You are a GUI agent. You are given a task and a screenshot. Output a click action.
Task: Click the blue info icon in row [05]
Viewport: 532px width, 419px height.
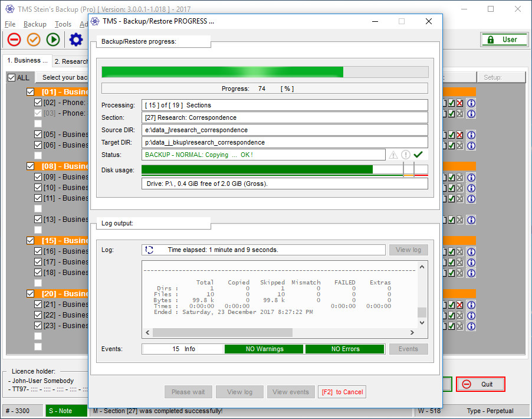(x=471, y=135)
